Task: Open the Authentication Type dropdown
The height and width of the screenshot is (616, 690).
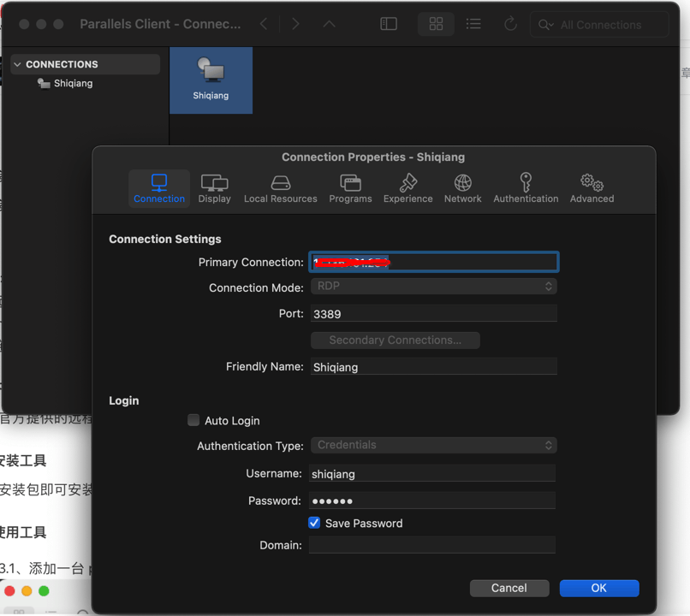Action: 434,445
